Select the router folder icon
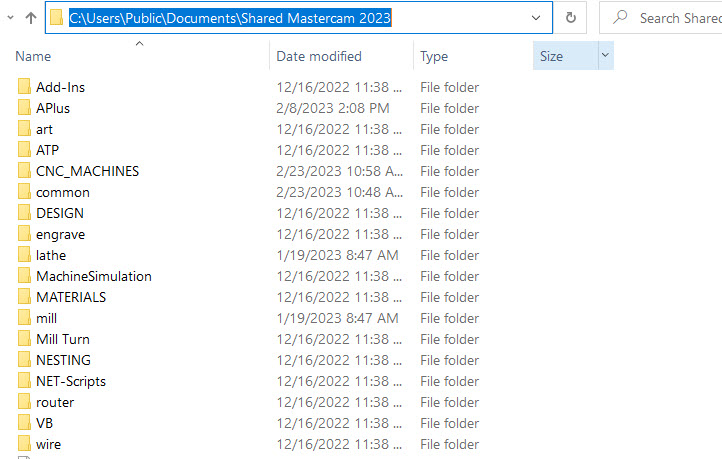The height and width of the screenshot is (459, 722). pos(24,402)
